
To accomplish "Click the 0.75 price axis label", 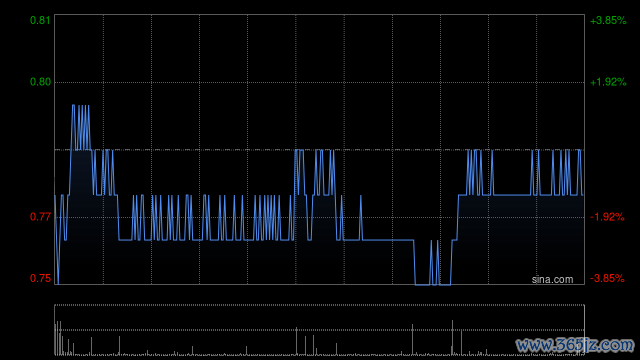I will 40,278.
